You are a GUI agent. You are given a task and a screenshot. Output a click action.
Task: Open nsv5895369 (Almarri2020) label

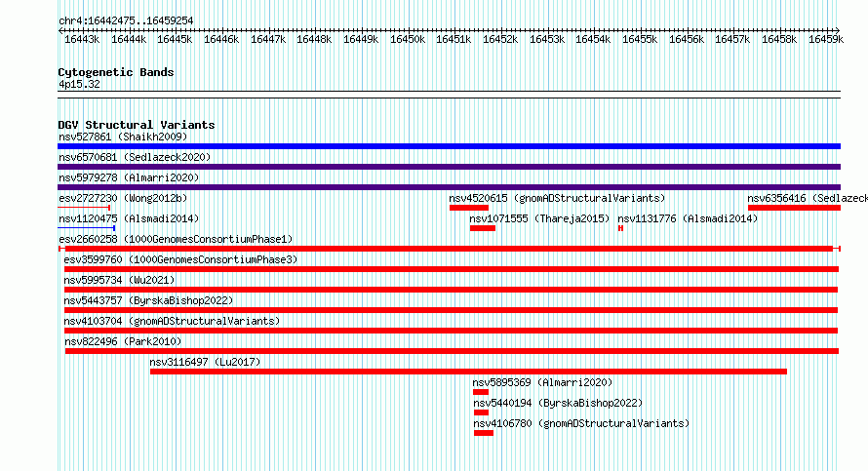tap(542, 382)
